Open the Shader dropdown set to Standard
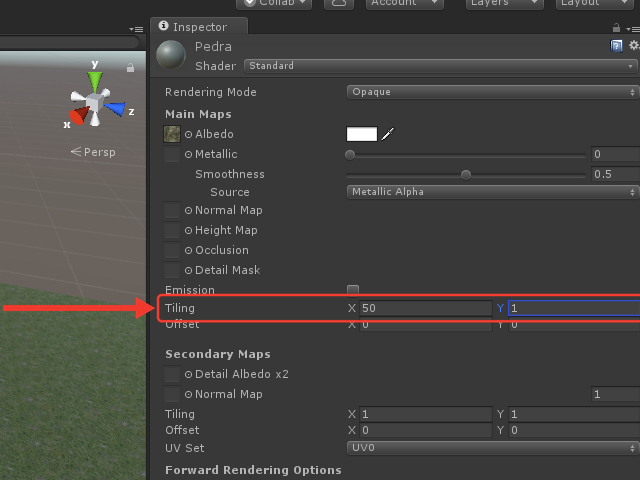This screenshot has height=480, width=640. pos(441,66)
